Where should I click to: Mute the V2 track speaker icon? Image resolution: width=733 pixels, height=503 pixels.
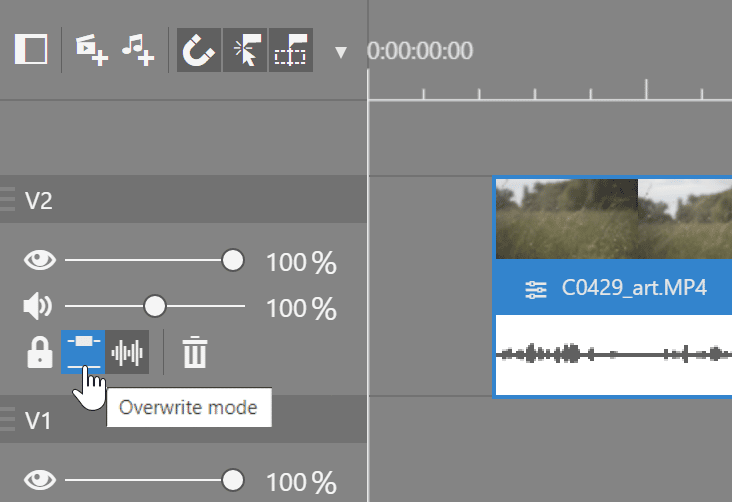pos(38,306)
